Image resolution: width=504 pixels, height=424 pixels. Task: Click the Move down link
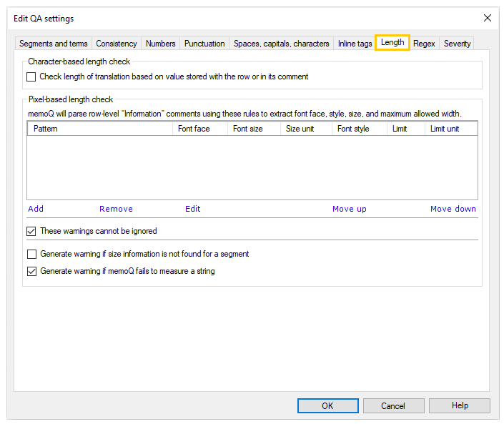pos(453,209)
